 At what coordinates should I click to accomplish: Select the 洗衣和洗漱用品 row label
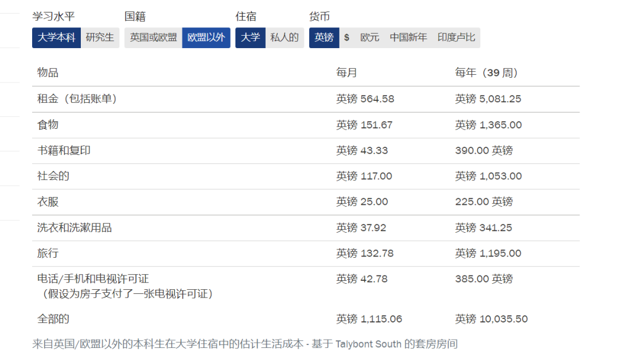pyautogui.click(x=75, y=227)
